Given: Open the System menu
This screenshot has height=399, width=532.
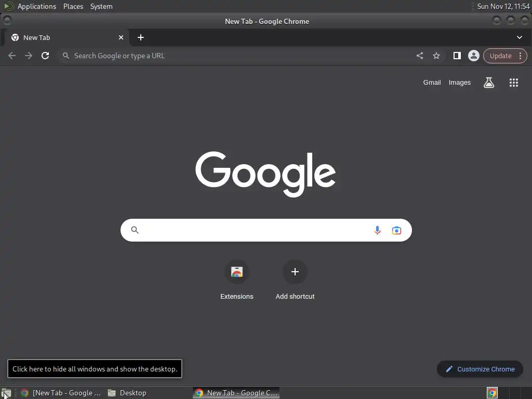Looking at the screenshot, I should 101,6.
